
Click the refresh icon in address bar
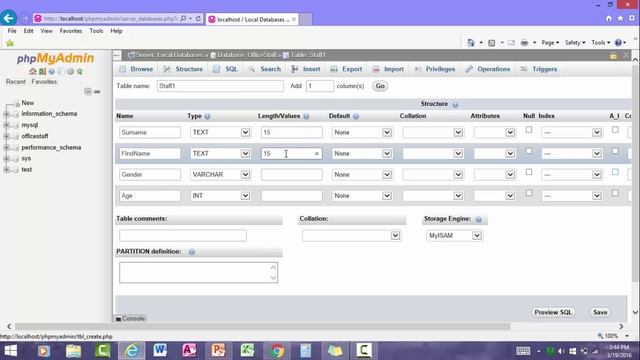pos(198,19)
